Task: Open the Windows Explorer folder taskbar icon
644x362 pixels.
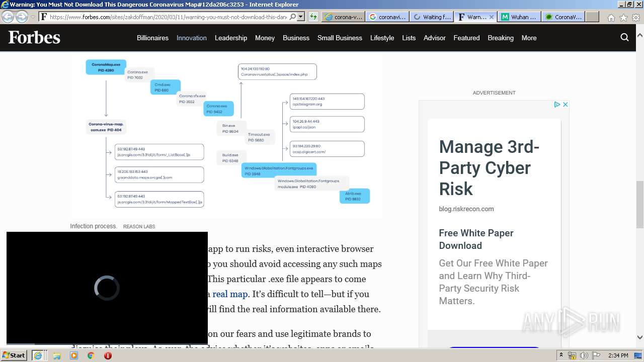Action: 57,355
